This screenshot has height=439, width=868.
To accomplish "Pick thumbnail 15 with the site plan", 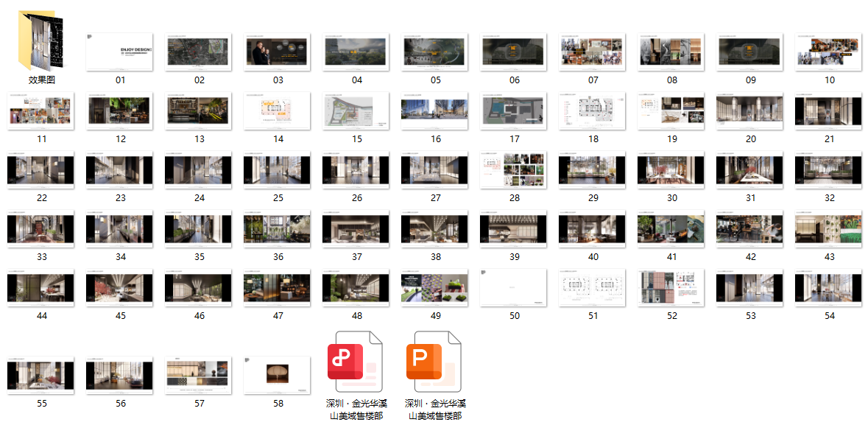I will pyautogui.click(x=356, y=111).
